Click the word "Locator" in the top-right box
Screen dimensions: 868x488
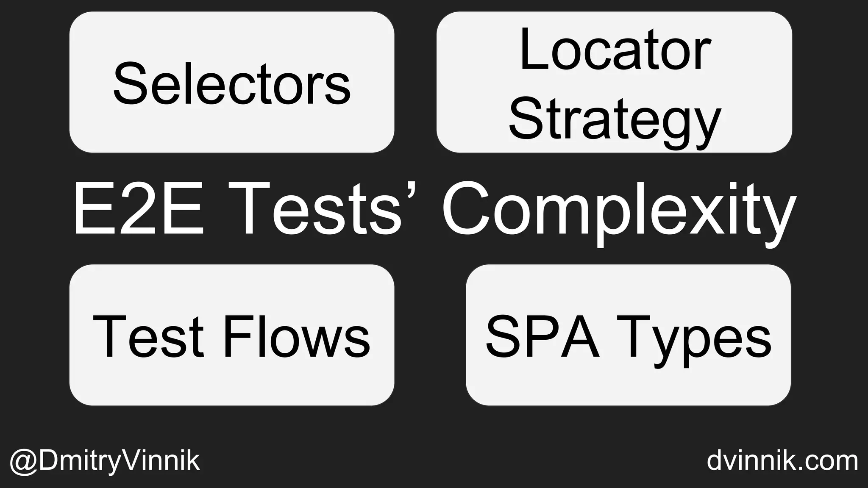(615, 51)
